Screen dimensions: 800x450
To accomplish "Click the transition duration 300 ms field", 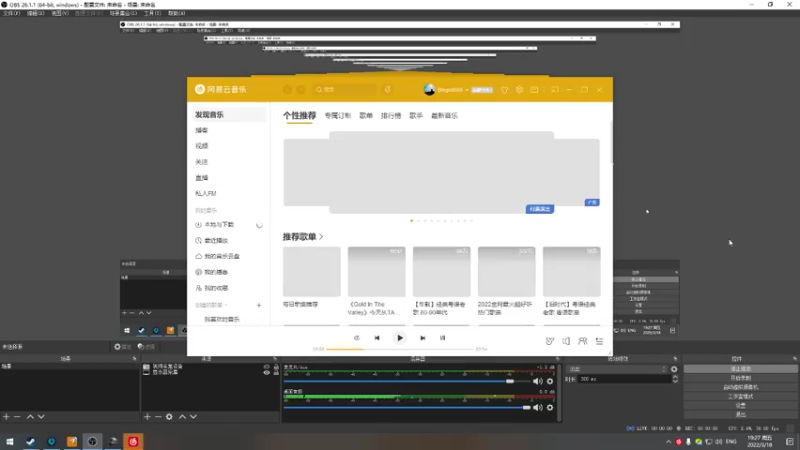I will (625, 379).
